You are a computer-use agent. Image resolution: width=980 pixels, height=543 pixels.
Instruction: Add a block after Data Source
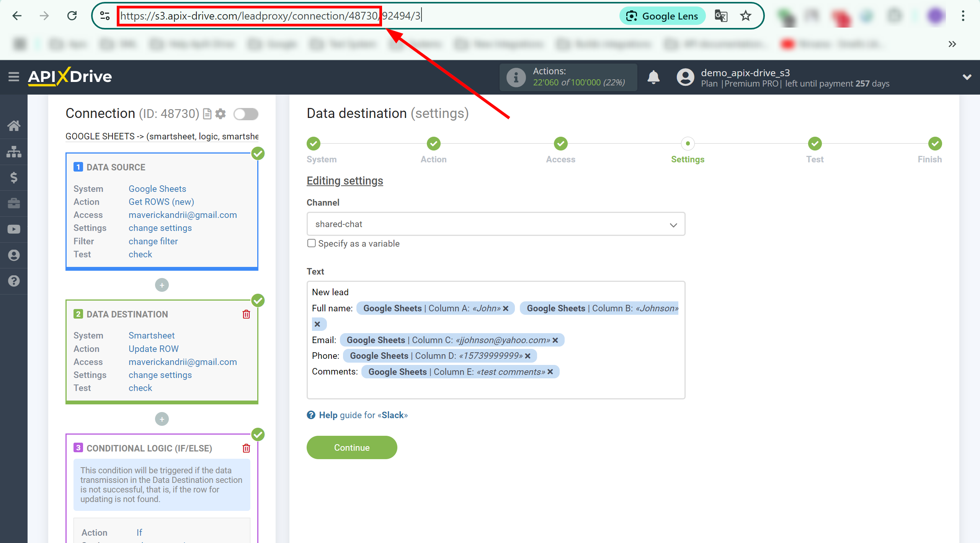tap(162, 285)
